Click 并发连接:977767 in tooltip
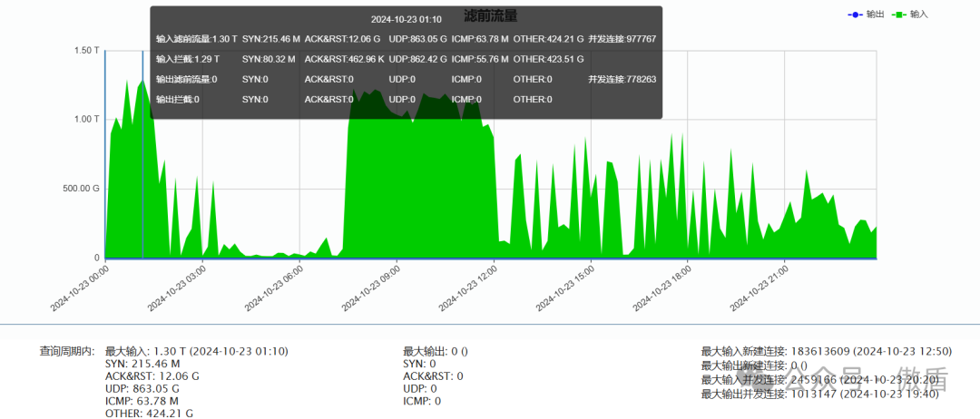This screenshot has width=980, height=419. point(622,39)
